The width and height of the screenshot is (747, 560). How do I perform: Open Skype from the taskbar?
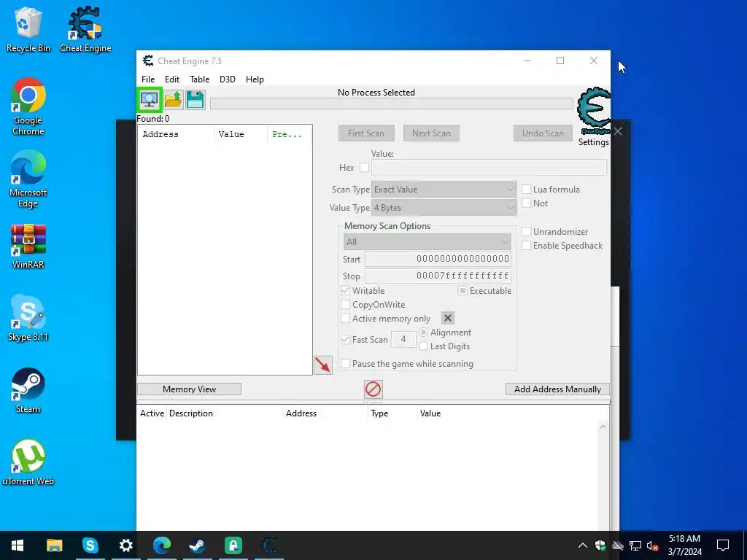point(90,545)
